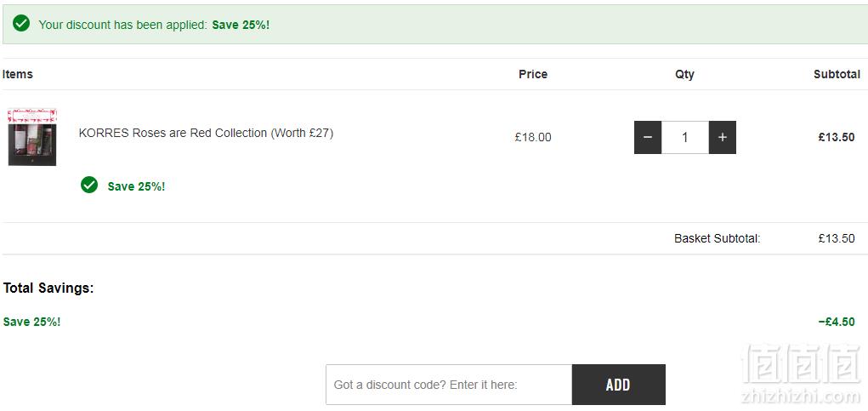Click the Items column header
Image resolution: width=868 pixels, height=411 pixels.
[x=17, y=74]
